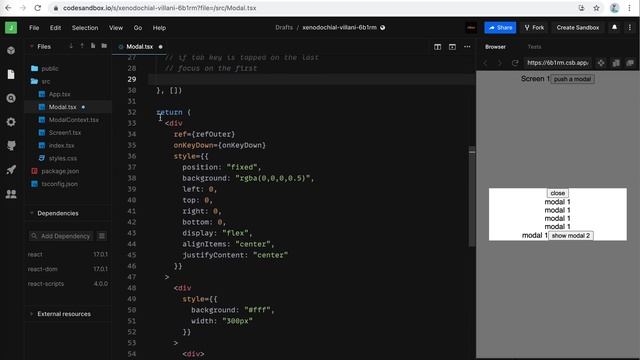
Task: Toggle the preview window icon
Action: click(x=452, y=47)
